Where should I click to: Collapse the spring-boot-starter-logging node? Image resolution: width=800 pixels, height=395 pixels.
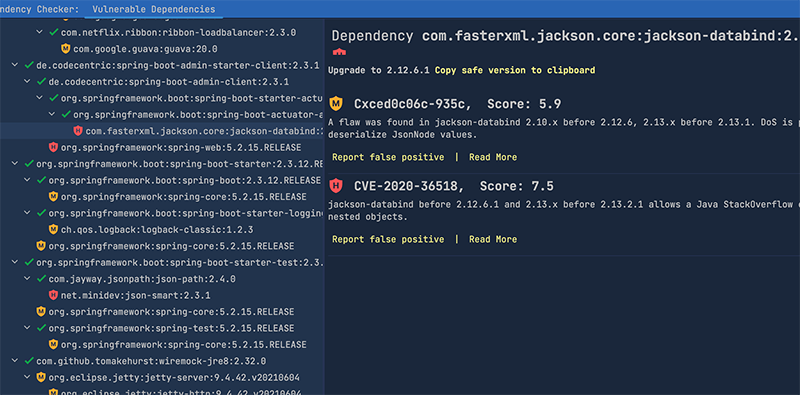(x=27, y=213)
